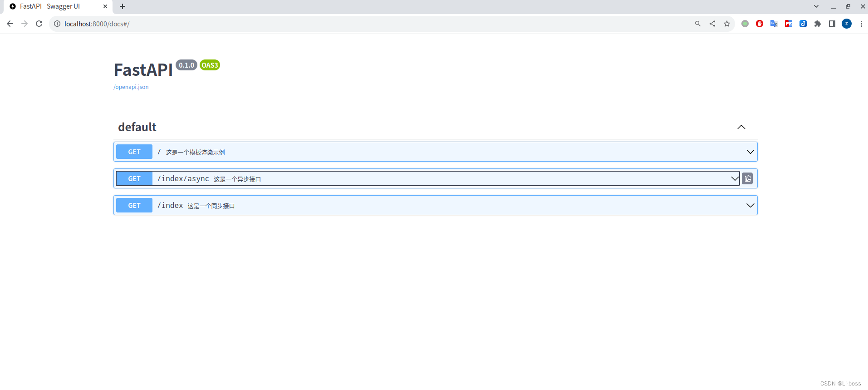The image size is (868, 390).
Task: Open the red Opera-style extension icon
Action: (760, 24)
